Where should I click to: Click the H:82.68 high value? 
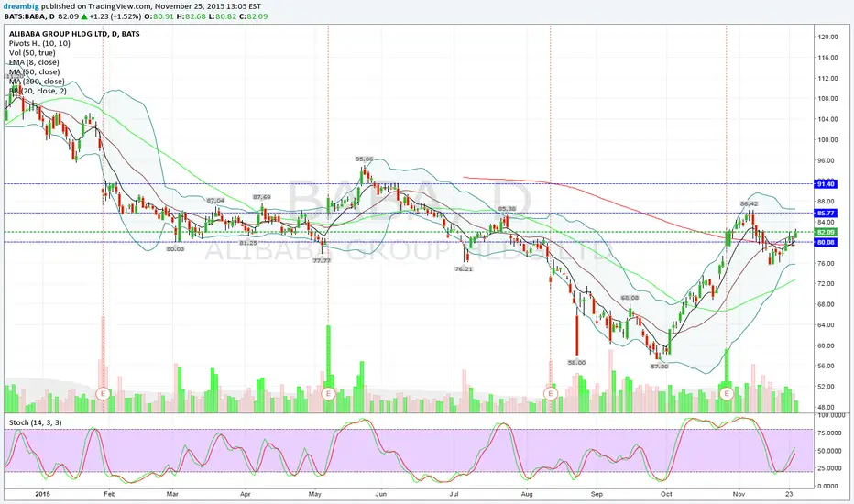click(192, 16)
